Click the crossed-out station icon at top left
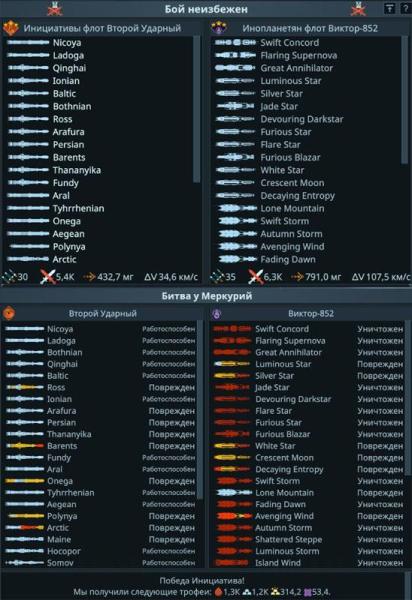Image resolution: width=412 pixels, height=600 pixels. 55,8
